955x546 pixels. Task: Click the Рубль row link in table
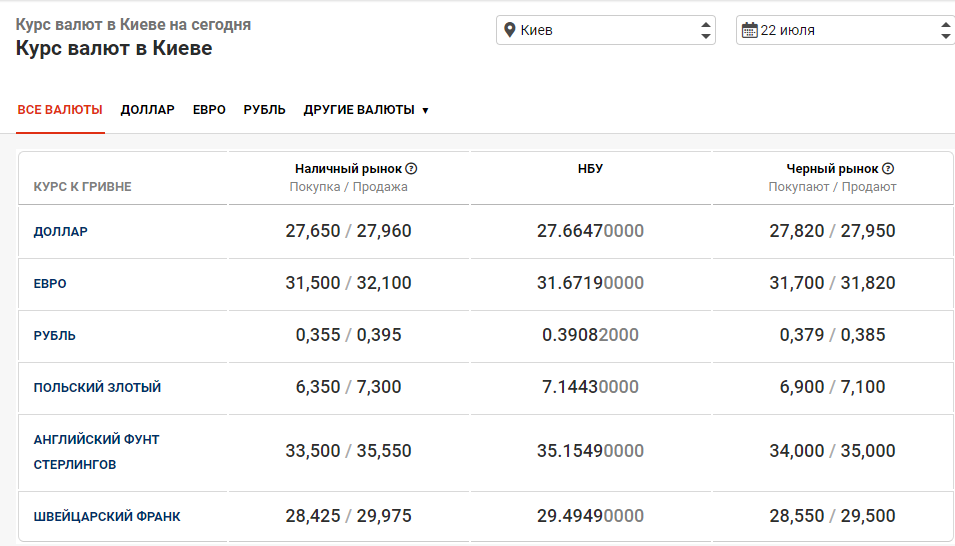tap(54, 336)
